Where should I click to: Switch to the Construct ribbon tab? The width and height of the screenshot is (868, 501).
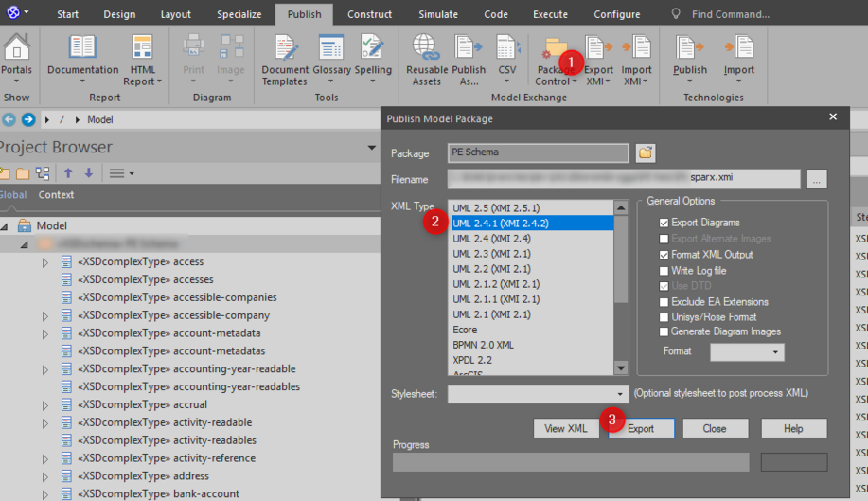click(x=369, y=14)
